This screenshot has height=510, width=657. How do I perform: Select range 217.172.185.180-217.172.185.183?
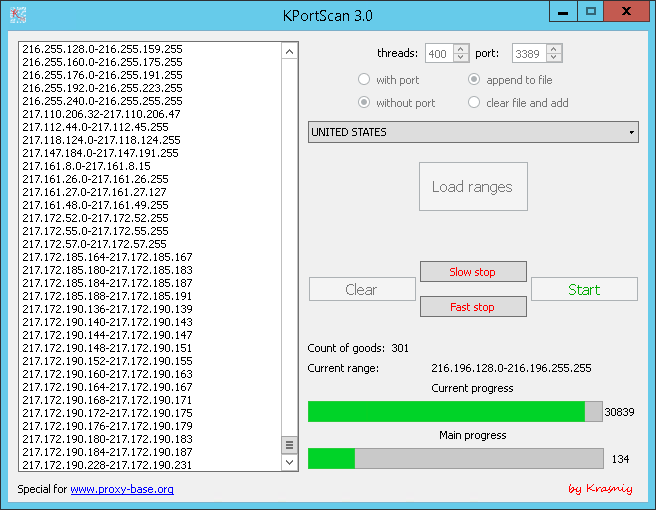pos(107,270)
